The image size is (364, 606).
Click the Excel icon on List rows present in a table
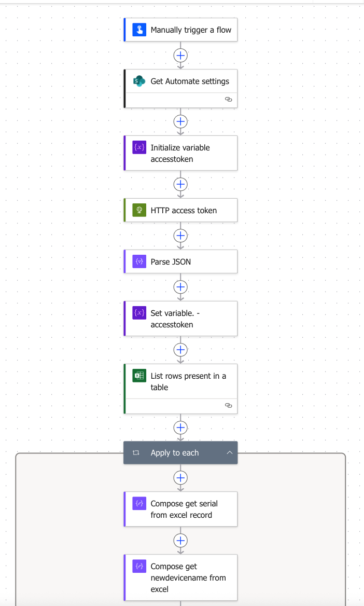coord(138,376)
